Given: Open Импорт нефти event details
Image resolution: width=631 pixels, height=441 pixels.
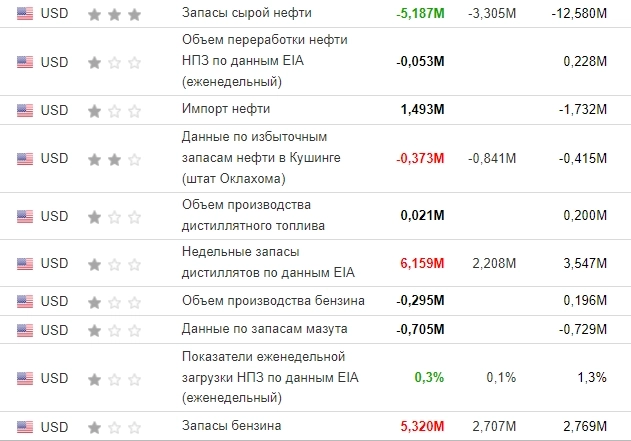Looking at the screenshot, I should (226, 109).
